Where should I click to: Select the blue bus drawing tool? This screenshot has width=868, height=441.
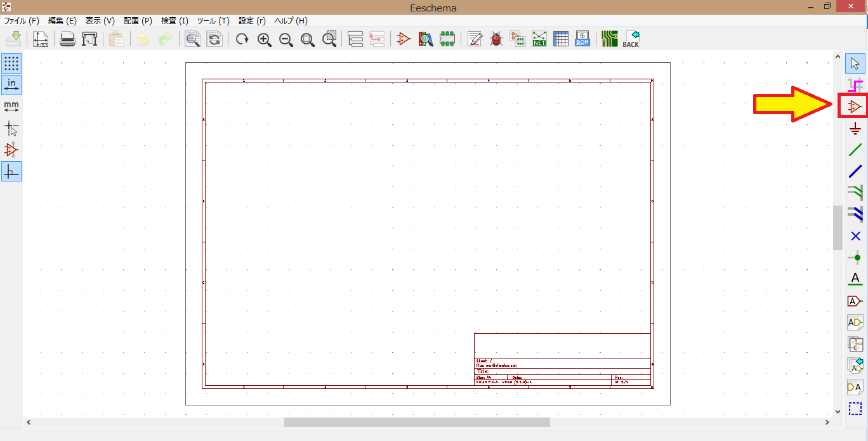click(x=855, y=171)
